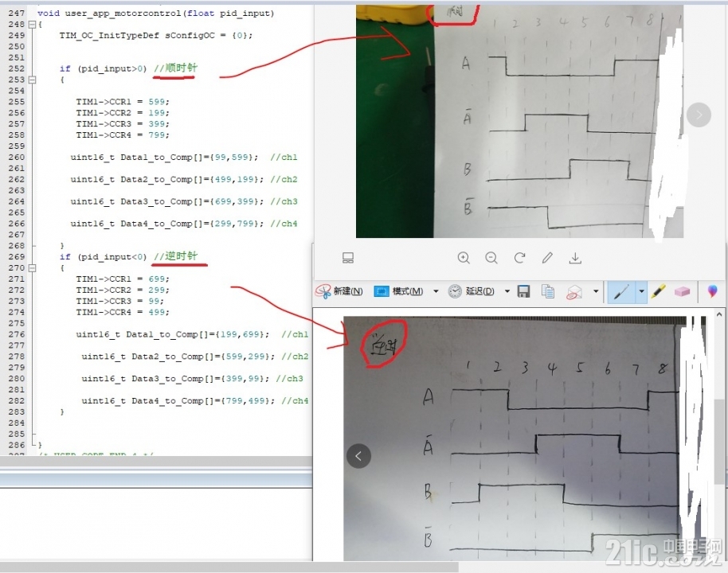This screenshot has height=573, width=728.
Task: Click the function name user_app_motorcontrol
Action: (123, 14)
